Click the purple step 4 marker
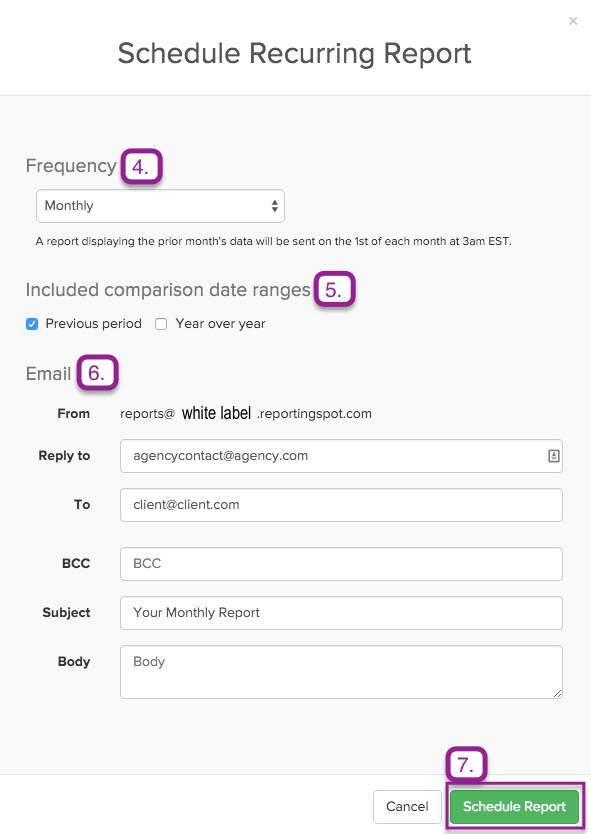The width and height of the screenshot is (591, 834). coord(141,166)
